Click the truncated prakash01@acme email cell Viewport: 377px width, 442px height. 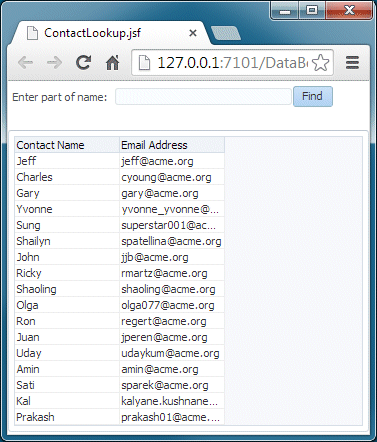tap(172, 417)
